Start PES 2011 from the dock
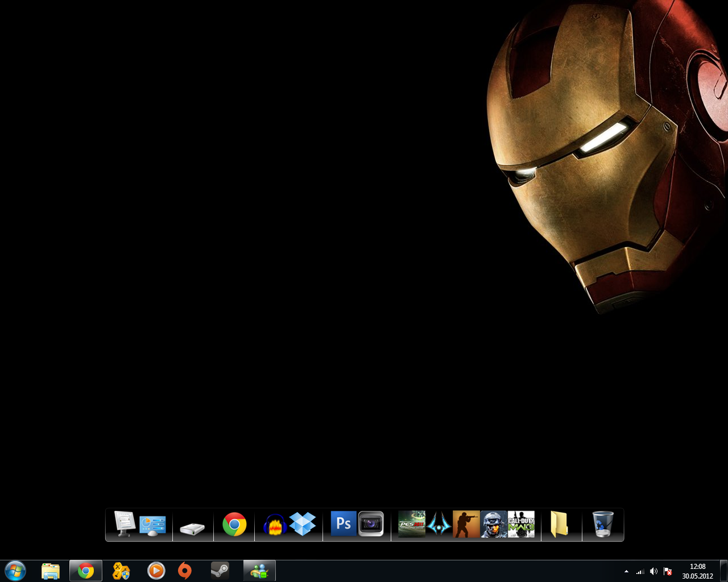 click(412, 524)
